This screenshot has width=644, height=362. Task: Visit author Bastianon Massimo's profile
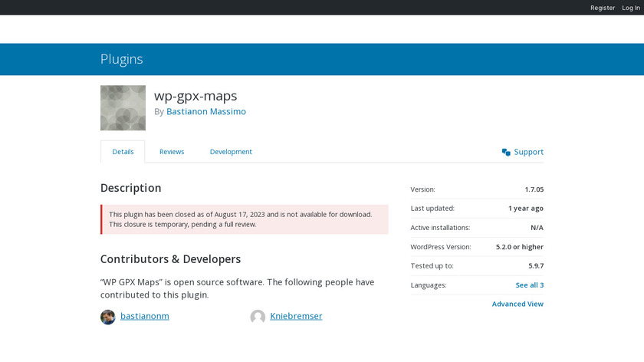205,112
